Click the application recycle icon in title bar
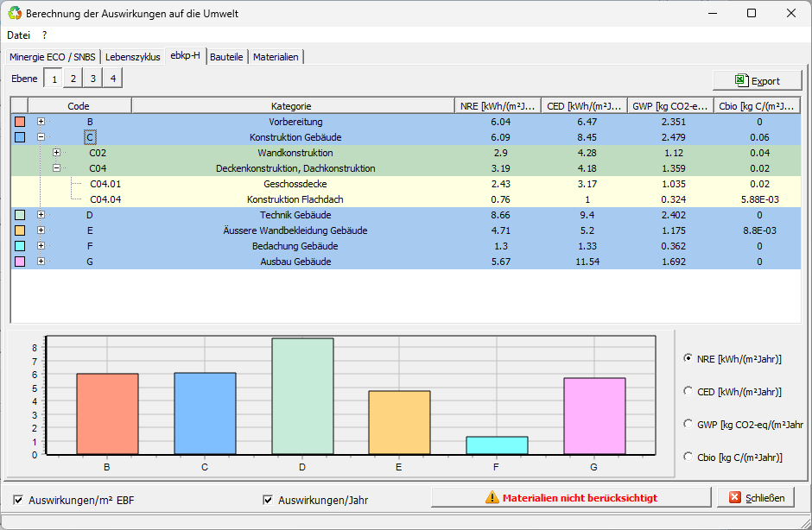The image size is (812, 530). click(15, 14)
